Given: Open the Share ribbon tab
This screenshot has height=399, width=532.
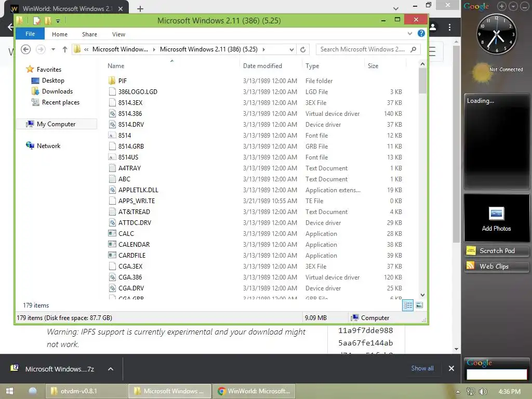Looking at the screenshot, I should click(x=89, y=34).
